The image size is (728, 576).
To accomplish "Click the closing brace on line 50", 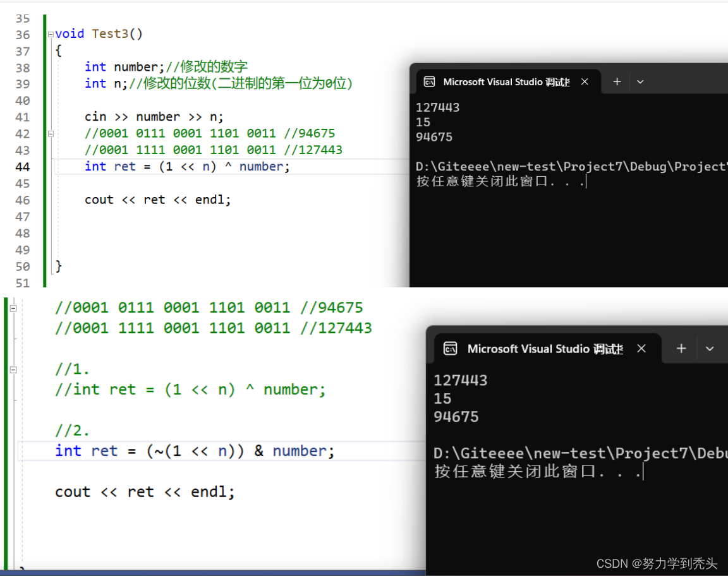I will click(59, 266).
